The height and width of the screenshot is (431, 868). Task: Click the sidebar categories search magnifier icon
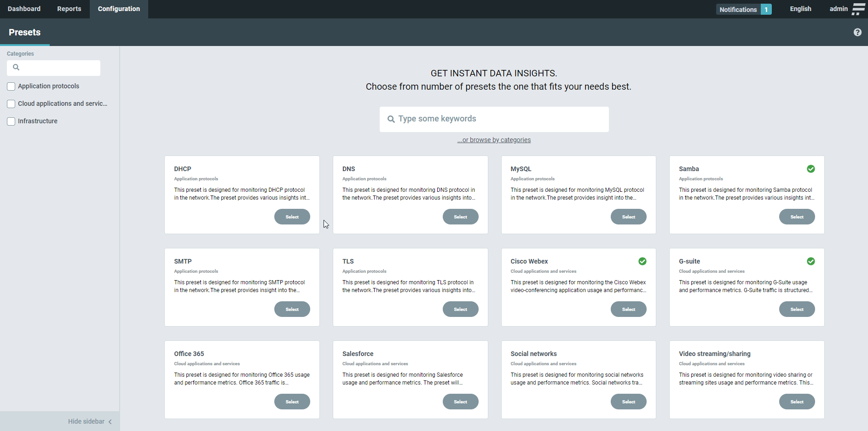16,68
